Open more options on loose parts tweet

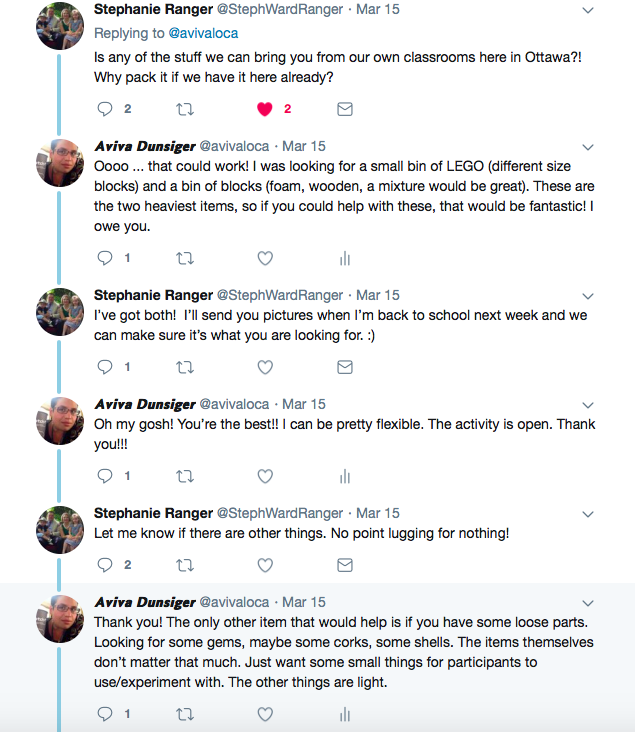[x=588, y=603]
